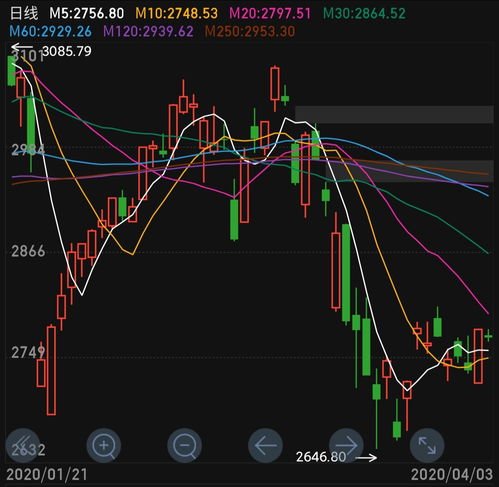Tap the M5:2756.80 moving average label
Image resolution: width=499 pixels, height=487 pixels.
87,13
